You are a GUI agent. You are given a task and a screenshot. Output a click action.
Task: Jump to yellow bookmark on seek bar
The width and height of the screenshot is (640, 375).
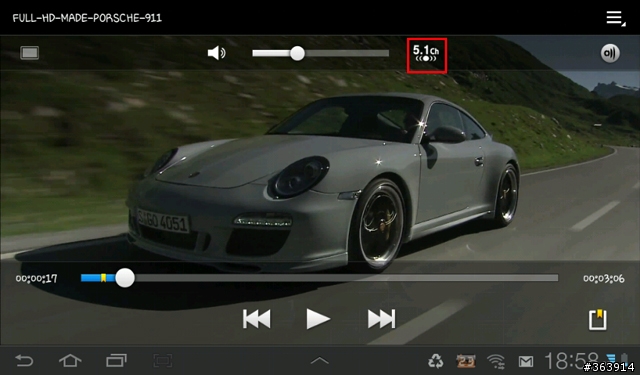104,278
